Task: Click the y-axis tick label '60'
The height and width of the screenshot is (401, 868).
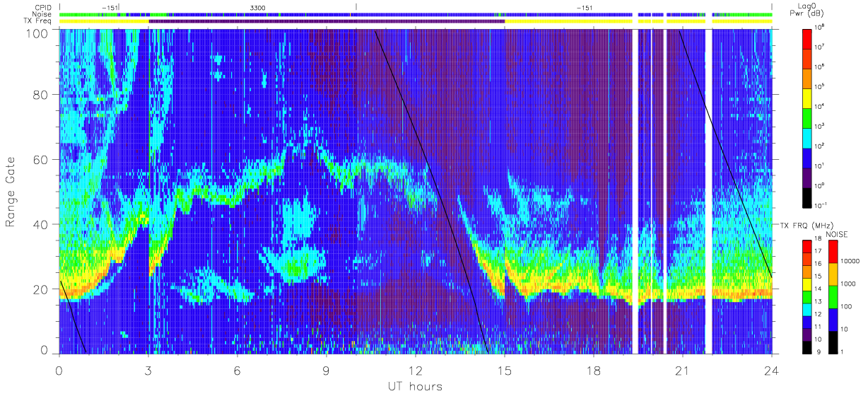Action: click(x=41, y=160)
